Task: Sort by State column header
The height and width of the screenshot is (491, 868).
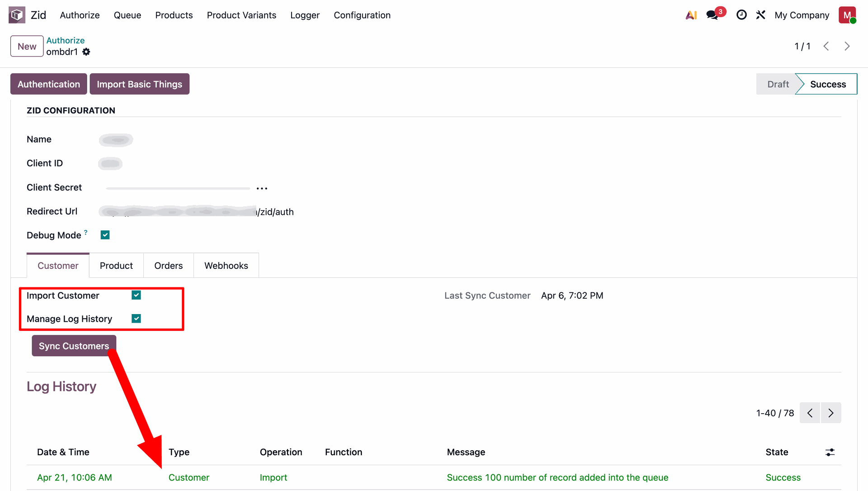Action: click(x=777, y=452)
